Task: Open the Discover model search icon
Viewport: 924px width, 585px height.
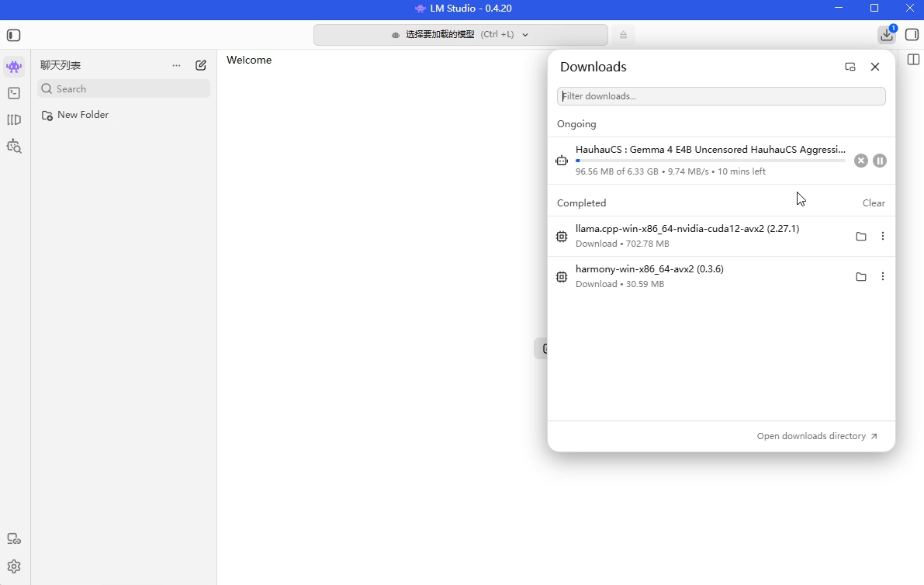Action: click(x=14, y=146)
